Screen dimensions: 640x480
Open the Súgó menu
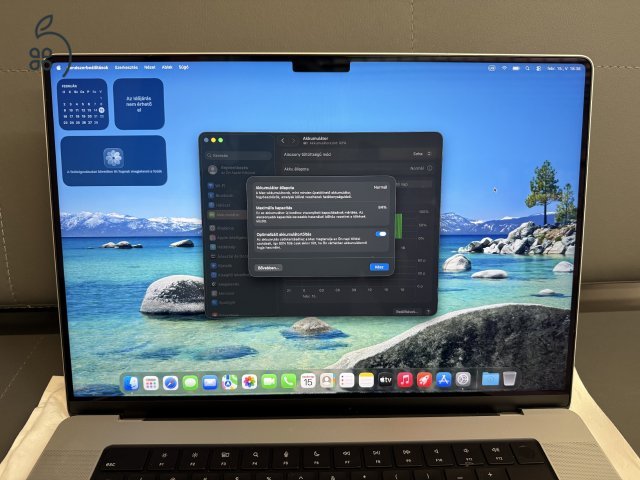(184, 67)
